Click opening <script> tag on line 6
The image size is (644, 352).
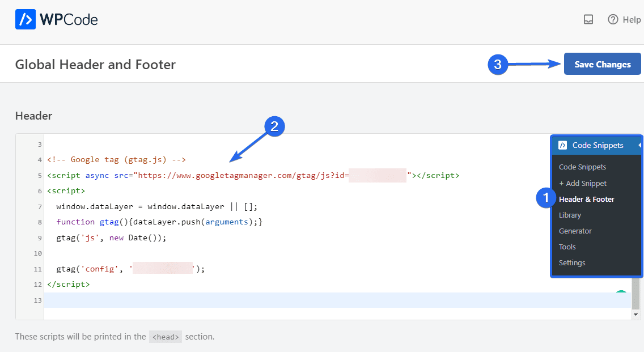coord(66,190)
